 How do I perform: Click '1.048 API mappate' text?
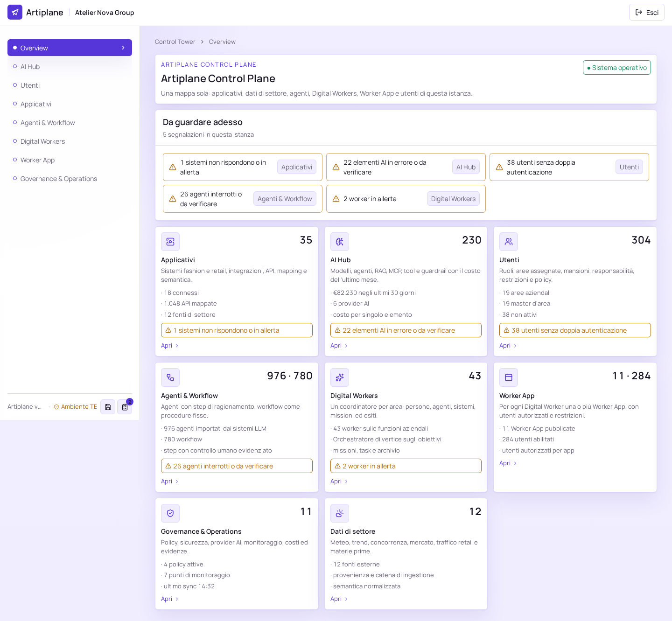tap(190, 304)
